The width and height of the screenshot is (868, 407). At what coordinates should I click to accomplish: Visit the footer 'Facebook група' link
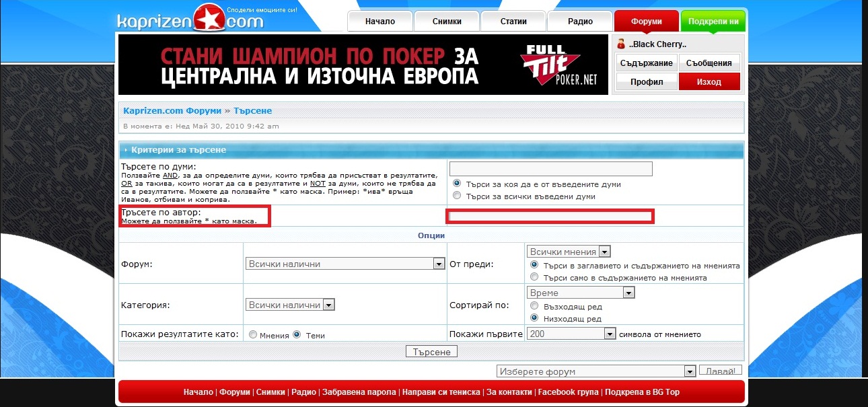pos(569,392)
